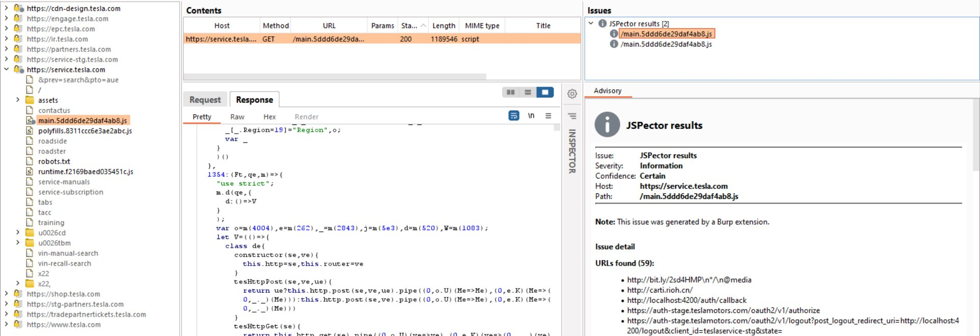Select the Render view tab
The width and height of the screenshot is (980, 336).
(306, 117)
